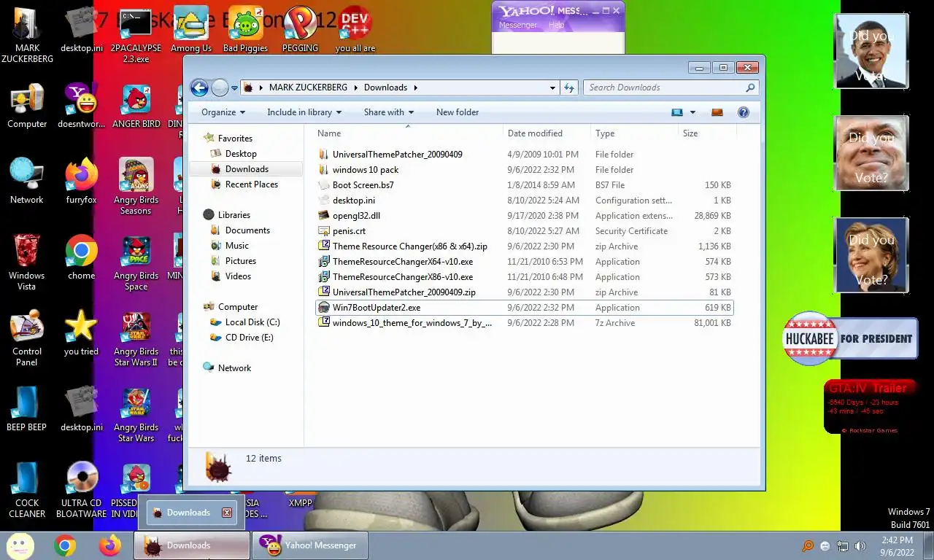Click the Back navigation arrow in Explorer
Image resolution: width=934 pixels, height=560 pixels.
tap(199, 87)
